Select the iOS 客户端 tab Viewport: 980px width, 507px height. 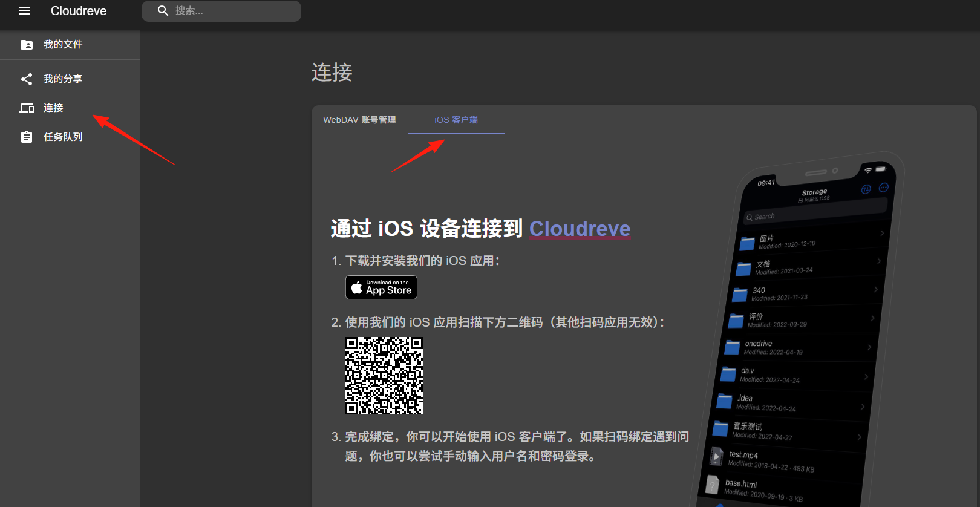pos(456,120)
